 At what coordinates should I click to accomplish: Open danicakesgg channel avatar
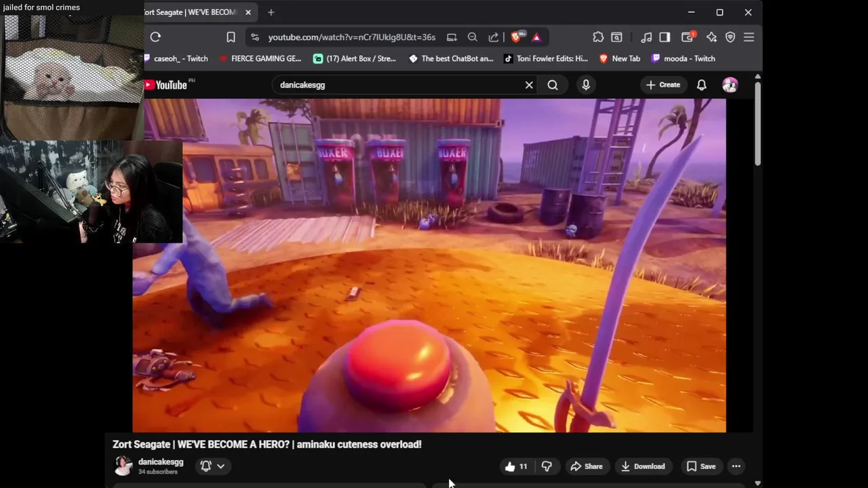(123, 466)
